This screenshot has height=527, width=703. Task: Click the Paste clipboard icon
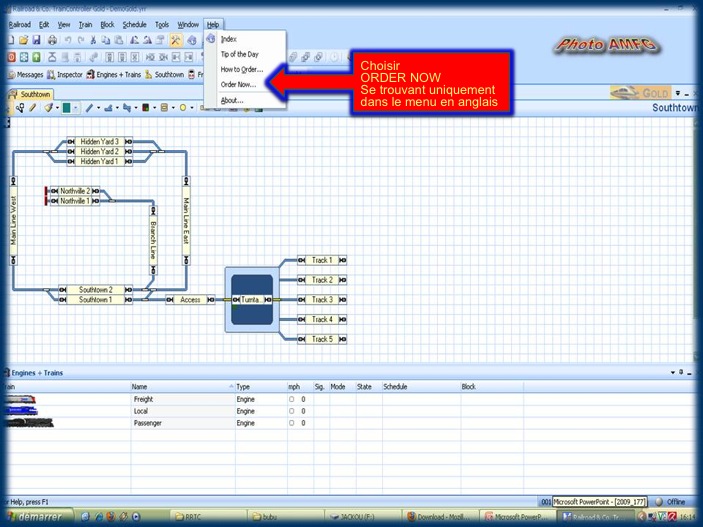point(119,40)
